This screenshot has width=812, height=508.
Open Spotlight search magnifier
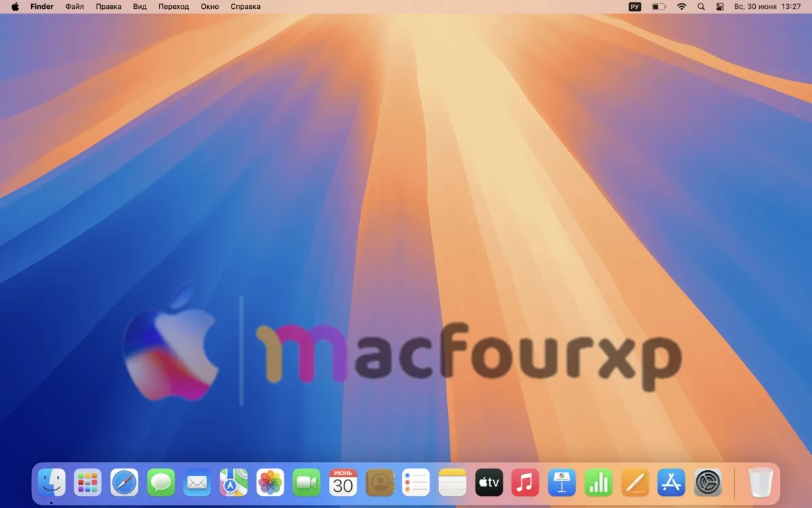pos(701,7)
